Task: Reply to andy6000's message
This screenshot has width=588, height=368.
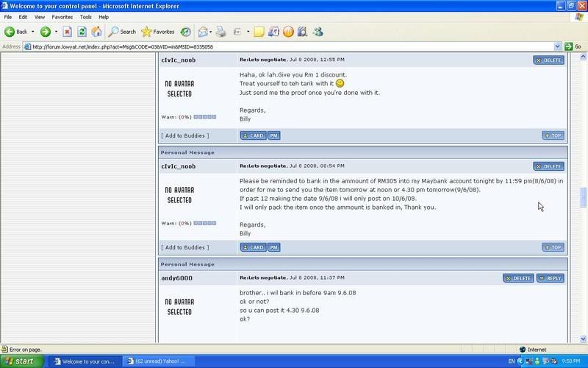Action: pos(551,278)
